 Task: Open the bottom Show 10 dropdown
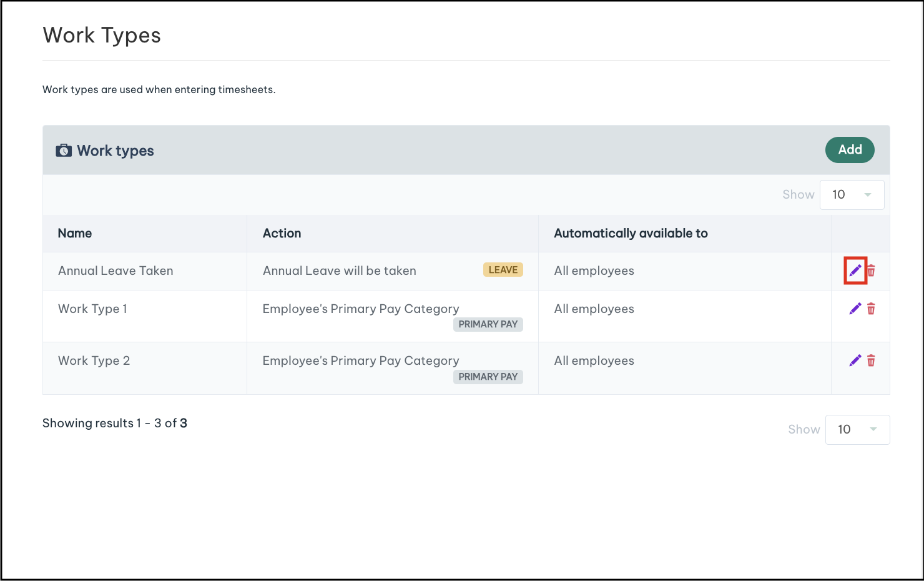point(857,430)
